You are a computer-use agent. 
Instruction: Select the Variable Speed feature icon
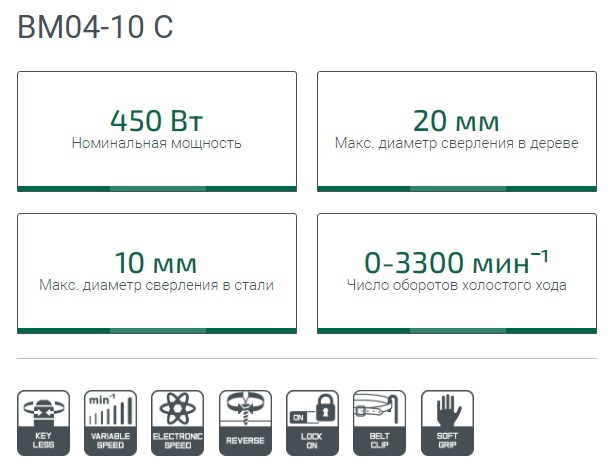click(110, 423)
